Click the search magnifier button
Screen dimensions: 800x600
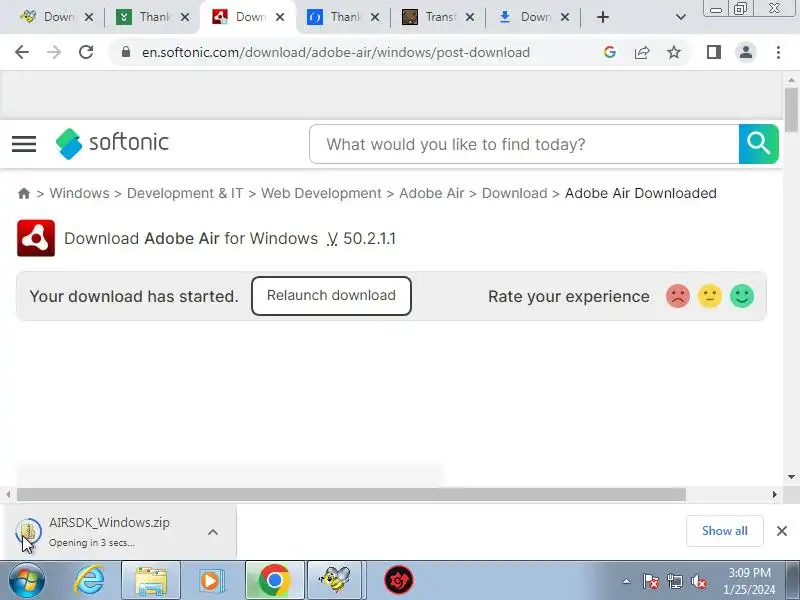point(759,144)
